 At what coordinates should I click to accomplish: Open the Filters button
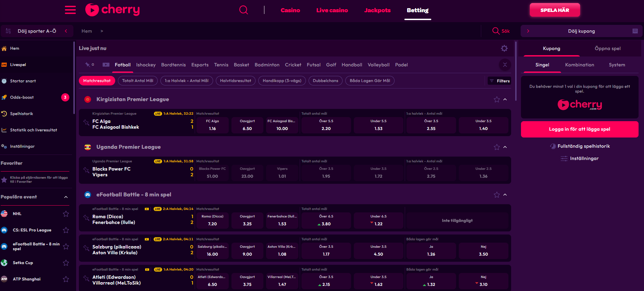pos(499,81)
